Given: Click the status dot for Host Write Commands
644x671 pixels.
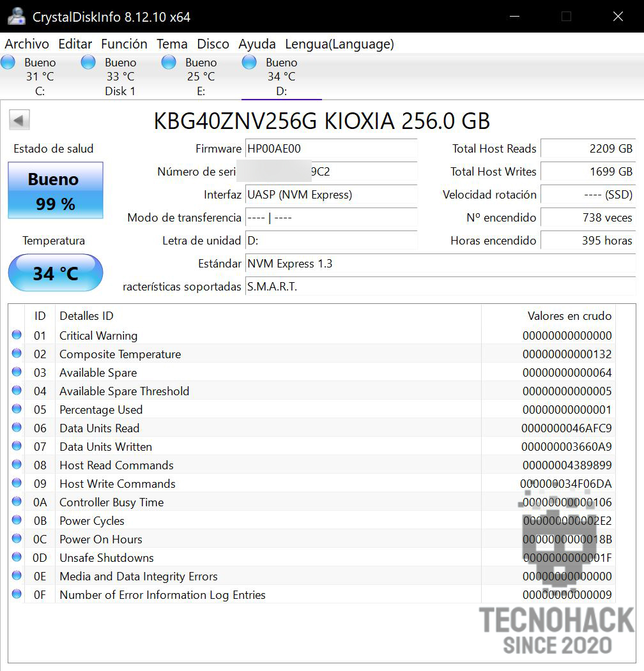Looking at the screenshot, I should point(17,483).
